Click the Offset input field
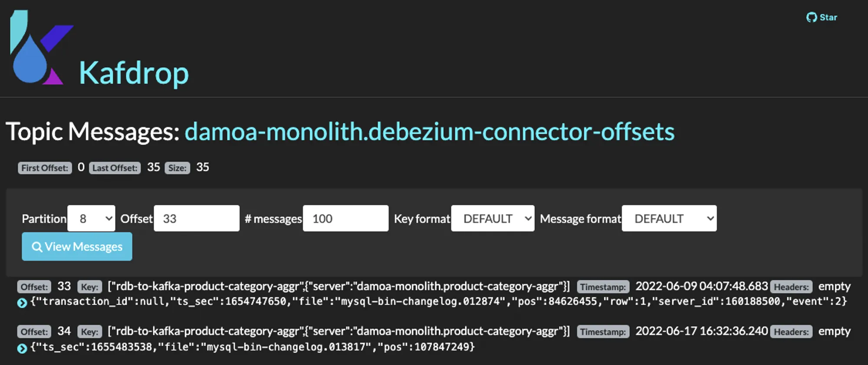 pyautogui.click(x=196, y=218)
